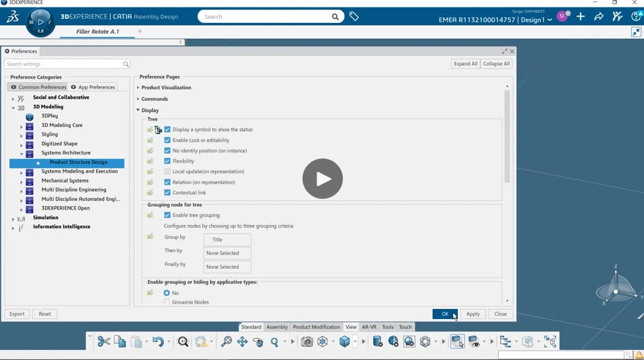The height and width of the screenshot is (360, 644).
Task: Open the Group by Title dropdown
Action: (227, 240)
